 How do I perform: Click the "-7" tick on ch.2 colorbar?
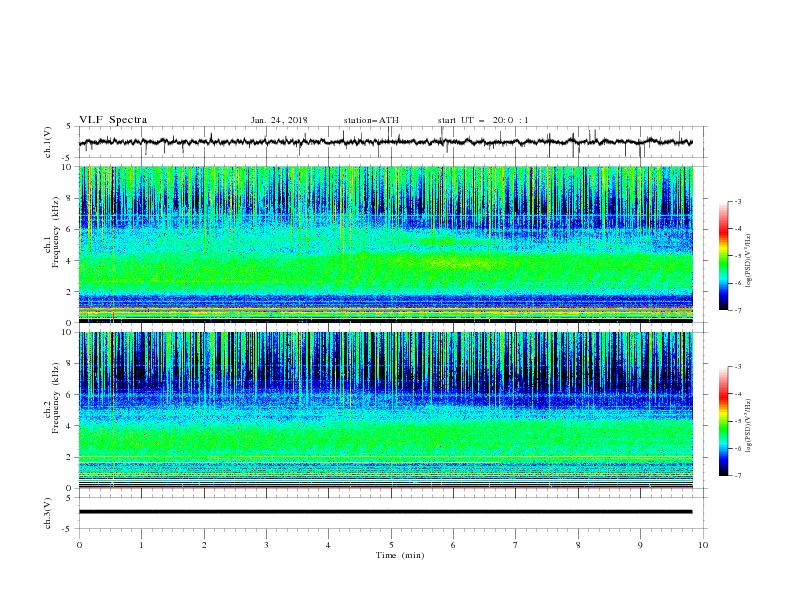click(x=737, y=476)
